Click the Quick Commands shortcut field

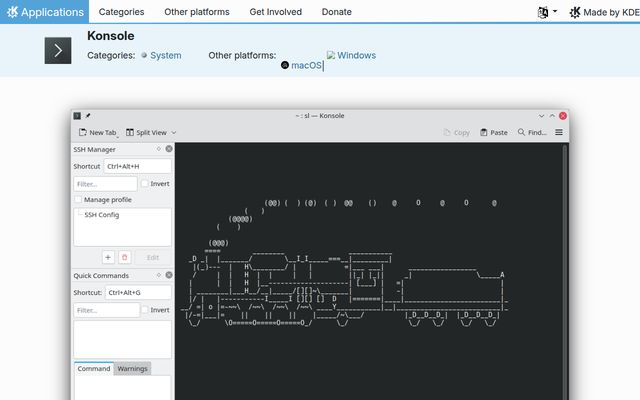[139, 292]
